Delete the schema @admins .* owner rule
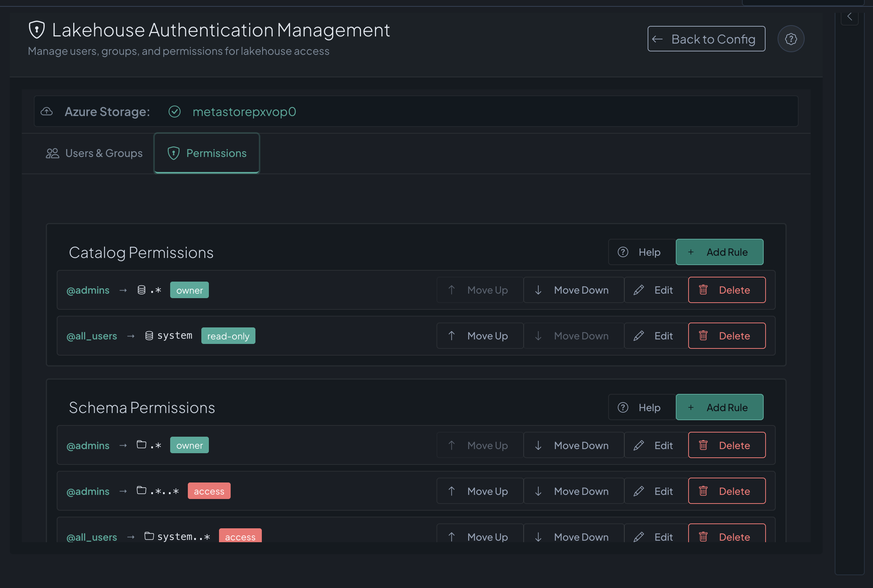873x588 pixels. [727, 445]
